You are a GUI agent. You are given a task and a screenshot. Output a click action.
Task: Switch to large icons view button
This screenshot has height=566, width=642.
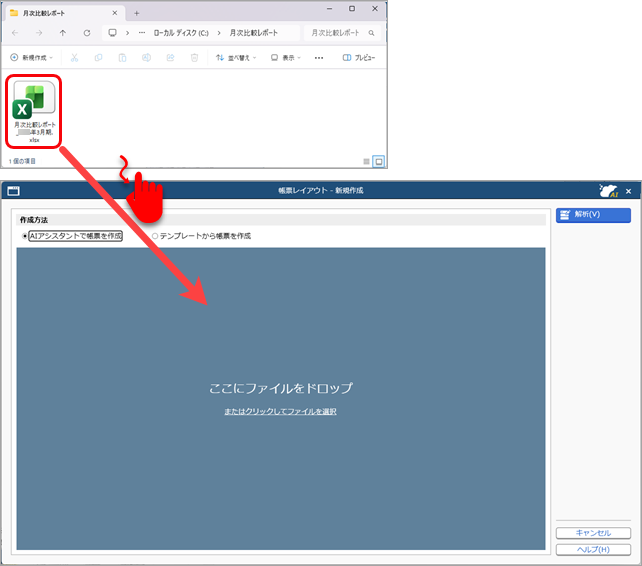click(x=379, y=161)
